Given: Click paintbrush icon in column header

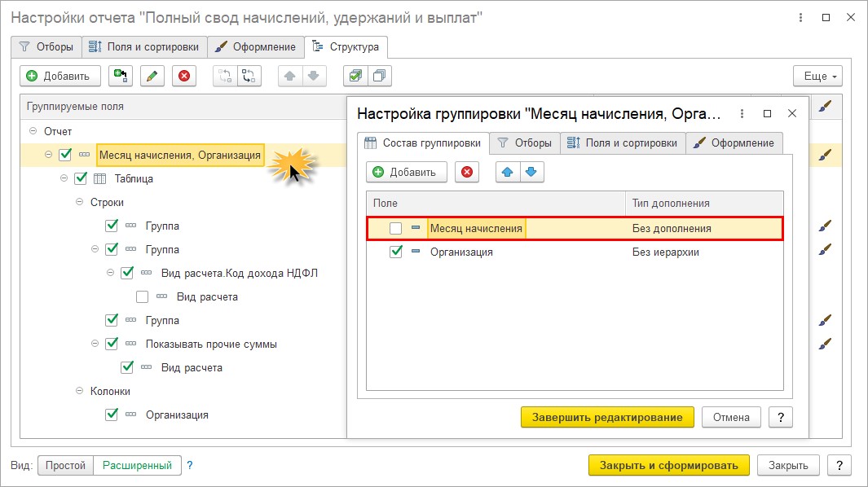Looking at the screenshot, I should [825, 106].
